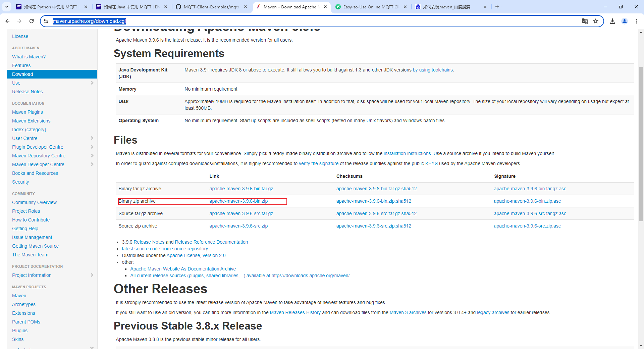This screenshot has width=644, height=349.
Task: Open a new browser tab
Action: 497,7
